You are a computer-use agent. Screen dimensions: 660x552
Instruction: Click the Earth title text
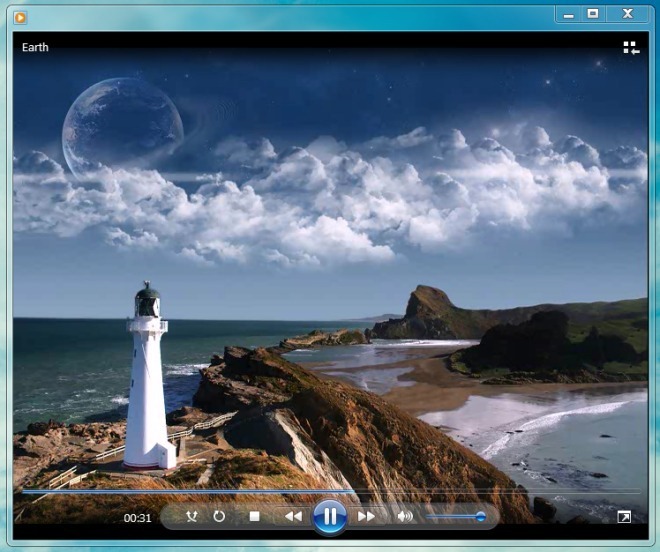[x=35, y=47]
